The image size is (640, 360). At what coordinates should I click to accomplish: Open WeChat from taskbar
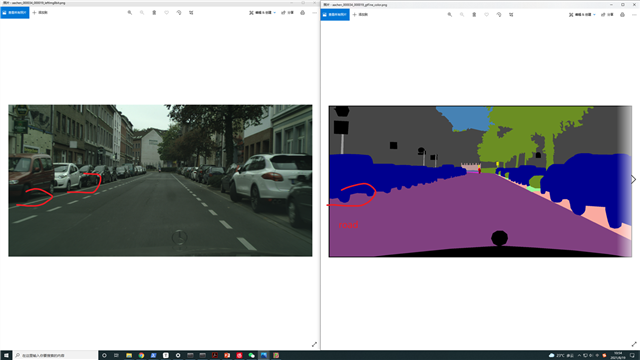[x=251, y=355]
